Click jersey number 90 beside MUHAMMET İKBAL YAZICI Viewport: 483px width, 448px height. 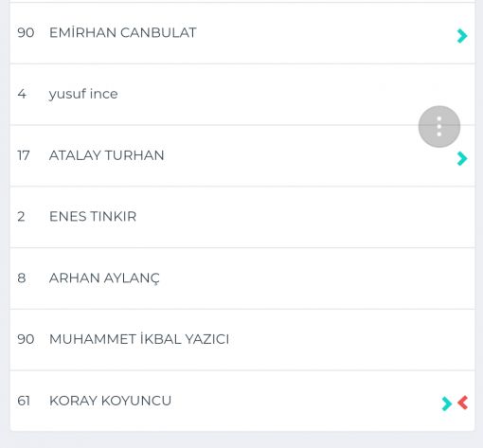(x=26, y=339)
